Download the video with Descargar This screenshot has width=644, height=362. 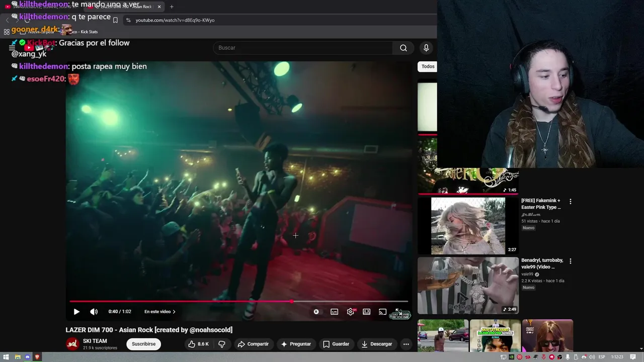377,344
